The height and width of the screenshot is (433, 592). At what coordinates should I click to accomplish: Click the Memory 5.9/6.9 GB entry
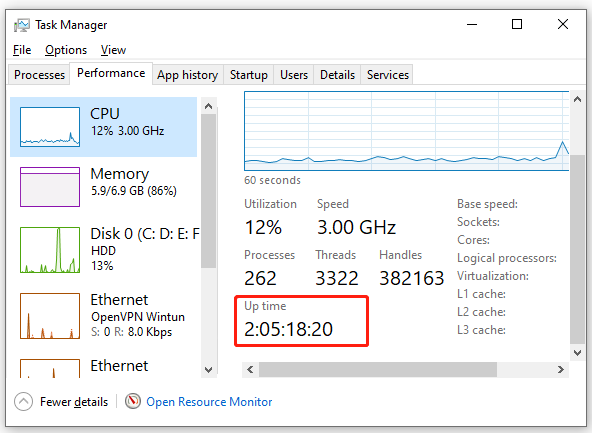pos(103,187)
